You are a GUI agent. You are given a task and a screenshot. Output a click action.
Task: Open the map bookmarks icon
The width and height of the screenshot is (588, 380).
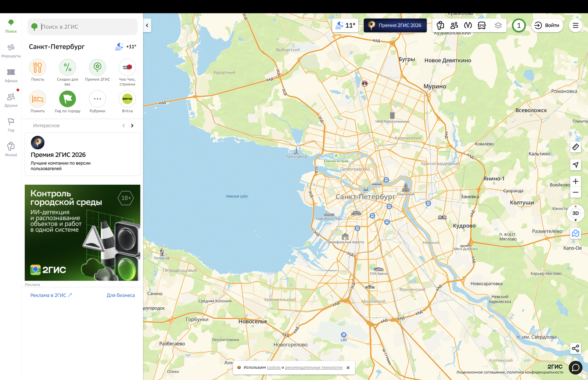coord(576,233)
